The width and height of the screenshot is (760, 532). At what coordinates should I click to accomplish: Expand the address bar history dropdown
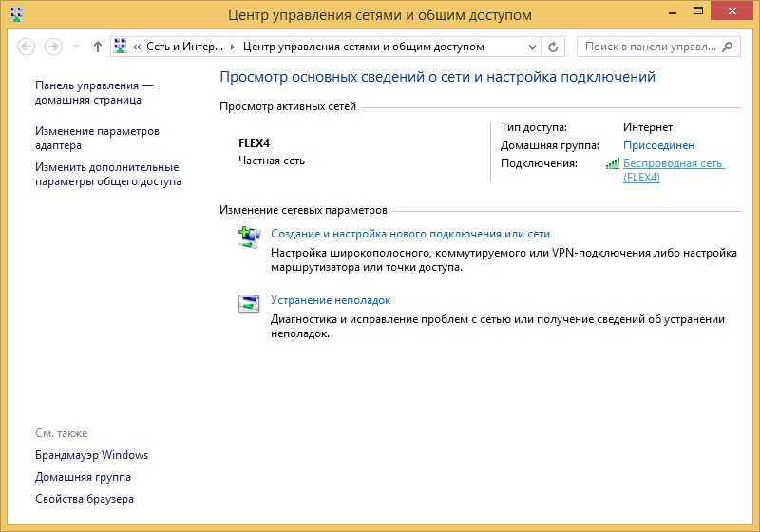[x=533, y=47]
